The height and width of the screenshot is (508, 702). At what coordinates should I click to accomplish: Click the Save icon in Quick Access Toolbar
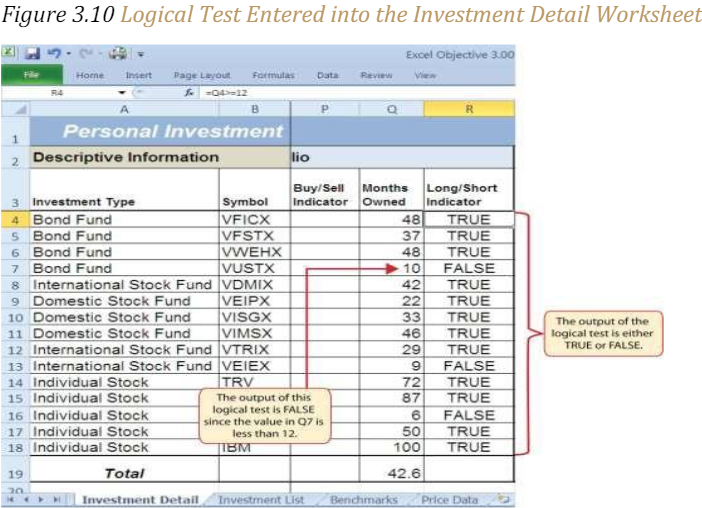tap(32, 54)
